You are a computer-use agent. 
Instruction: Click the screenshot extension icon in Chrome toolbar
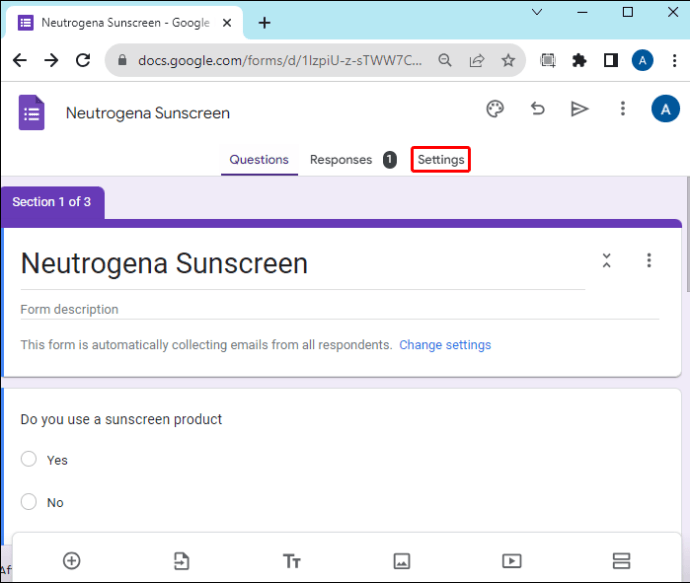pyautogui.click(x=548, y=60)
